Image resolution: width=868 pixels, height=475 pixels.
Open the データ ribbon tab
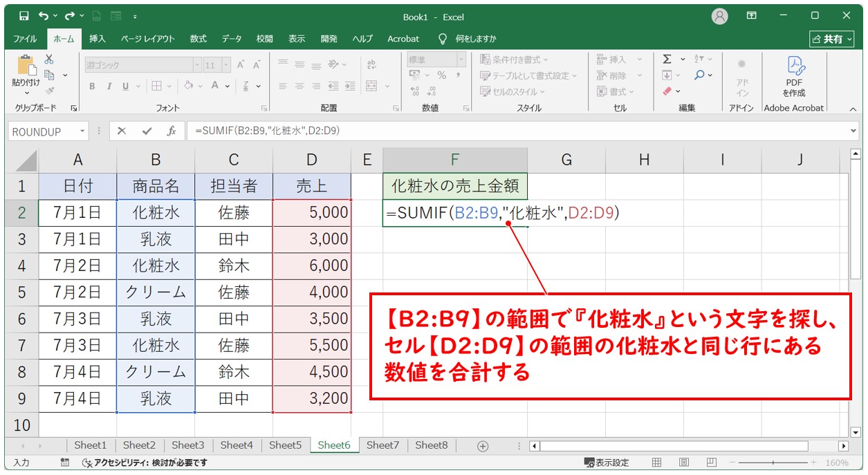click(232, 39)
